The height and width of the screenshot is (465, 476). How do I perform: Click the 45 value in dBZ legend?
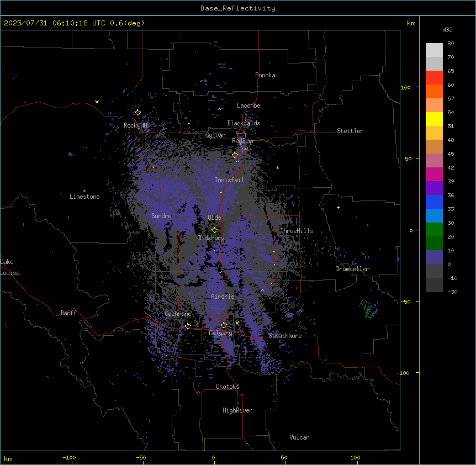(451, 154)
